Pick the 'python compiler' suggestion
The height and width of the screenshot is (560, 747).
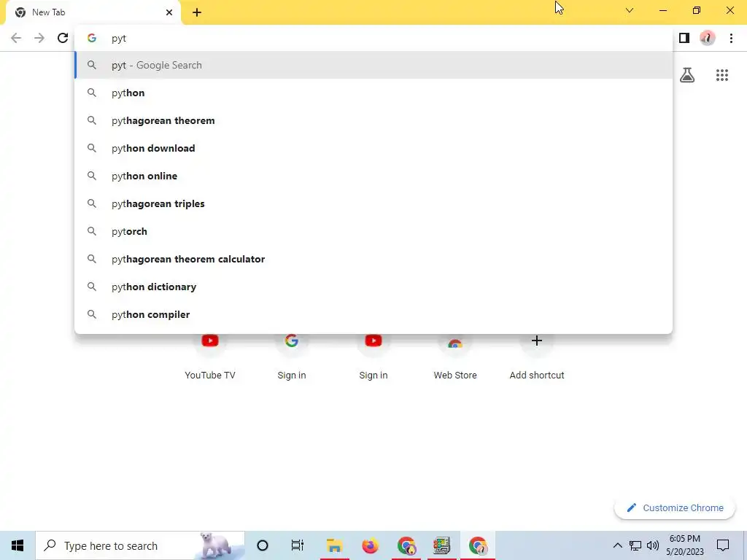point(373,314)
